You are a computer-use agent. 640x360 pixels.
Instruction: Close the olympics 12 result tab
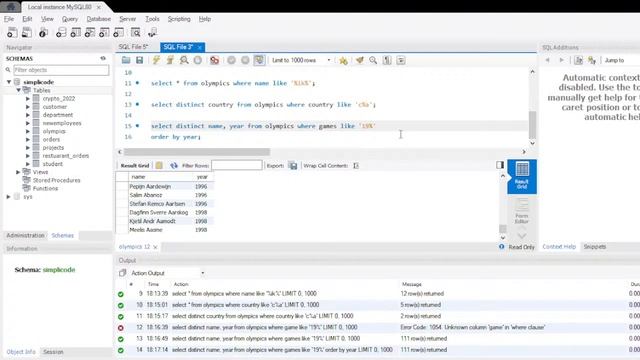(155, 247)
